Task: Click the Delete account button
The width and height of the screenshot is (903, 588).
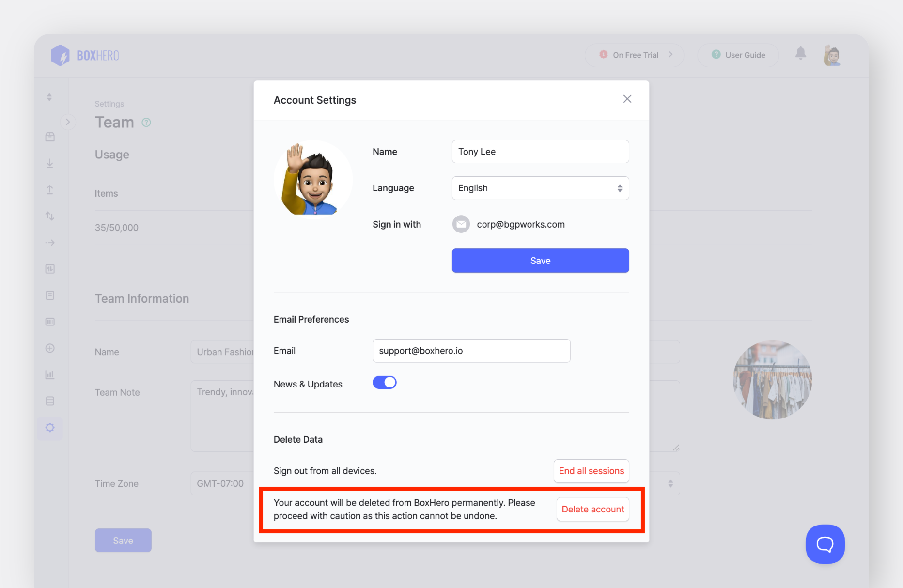Action: coord(592,510)
